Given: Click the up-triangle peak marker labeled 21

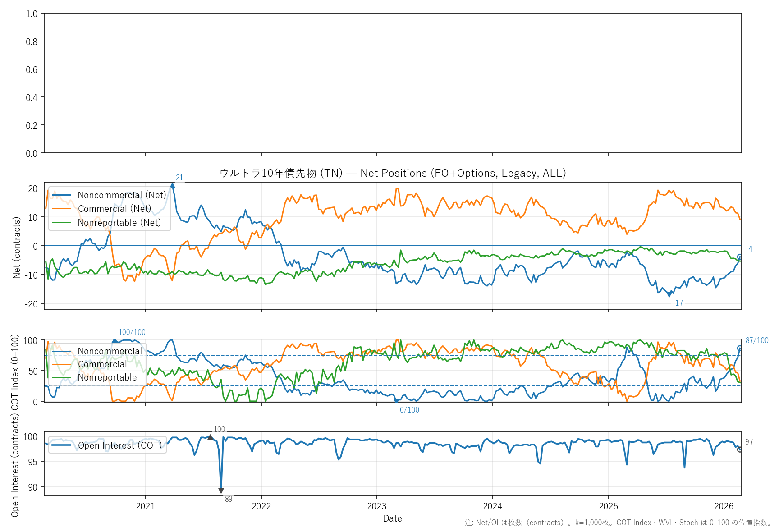Looking at the screenshot, I should coord(173,185).
